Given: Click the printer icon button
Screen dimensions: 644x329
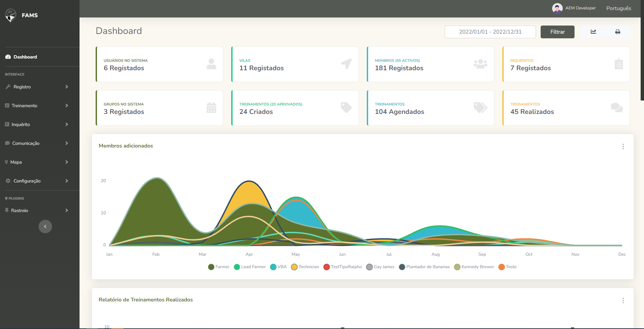Looking at the screenshot, I should tap(617, 32).
